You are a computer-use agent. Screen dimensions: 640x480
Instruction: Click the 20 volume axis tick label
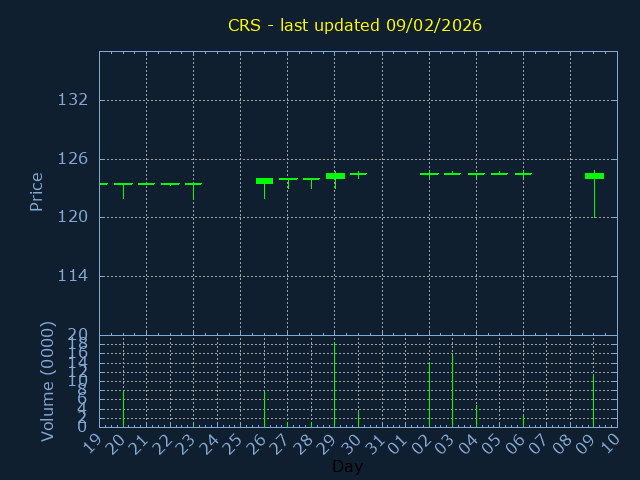[x=78, y=334]
